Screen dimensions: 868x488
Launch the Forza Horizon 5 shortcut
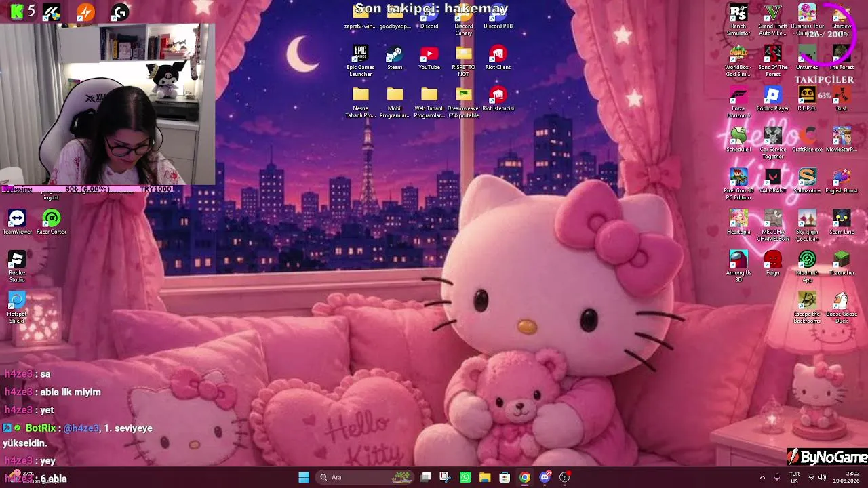[x=738, y=102]
